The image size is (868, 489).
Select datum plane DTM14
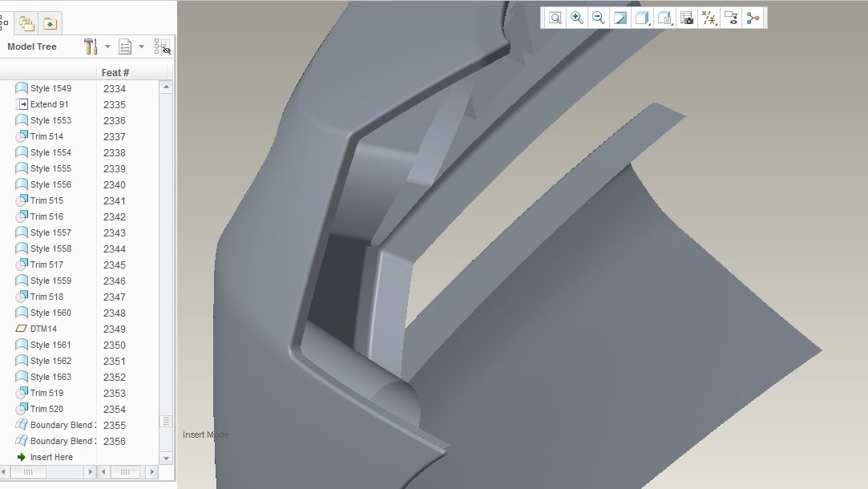click(43, 329)
